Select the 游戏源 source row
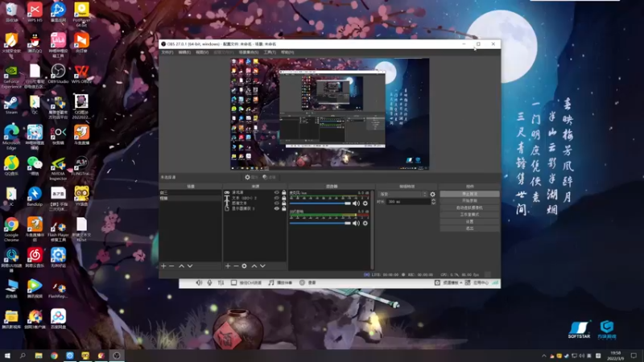Image resolution: width=644 pixels, height=362 pixels. point(254,192)
